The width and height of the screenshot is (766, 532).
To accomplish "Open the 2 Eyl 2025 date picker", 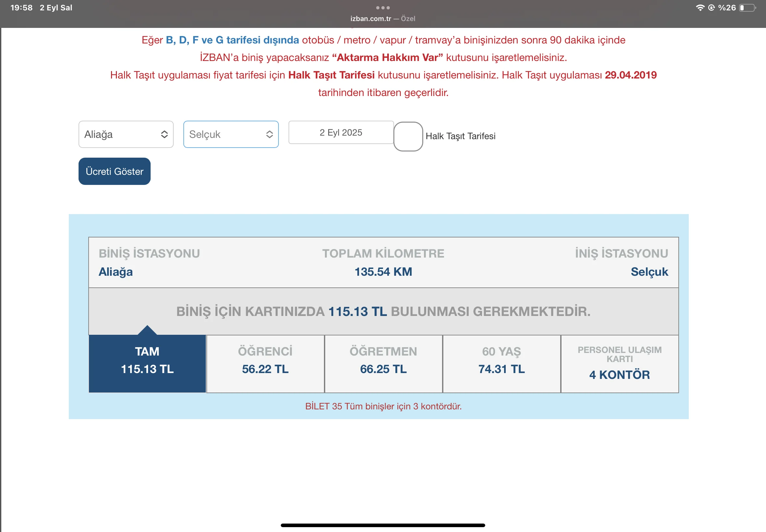I will point(340,133).
